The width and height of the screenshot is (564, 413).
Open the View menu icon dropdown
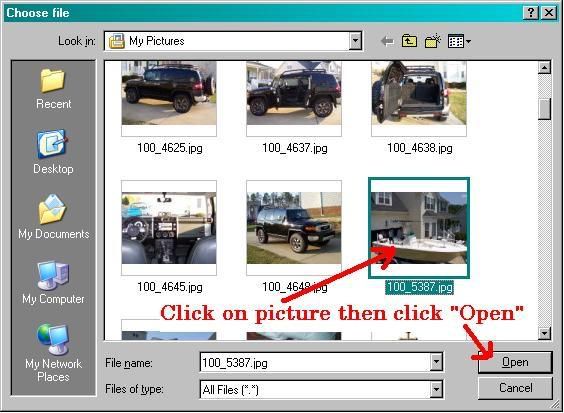coord(459,41)
